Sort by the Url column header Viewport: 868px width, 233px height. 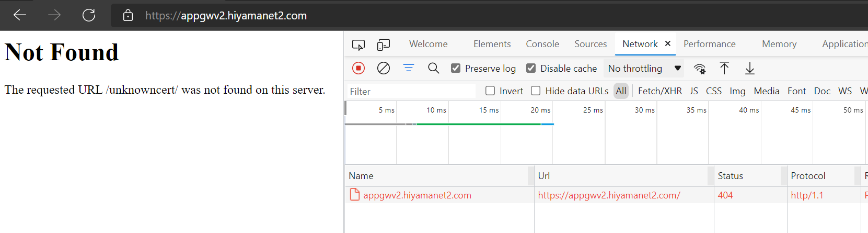[x=623, y=176]
